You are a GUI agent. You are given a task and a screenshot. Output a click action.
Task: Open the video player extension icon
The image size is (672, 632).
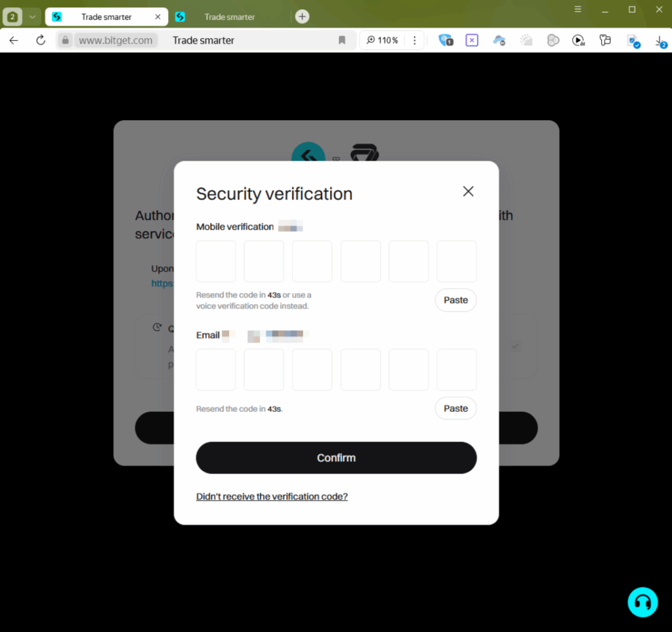579,40
